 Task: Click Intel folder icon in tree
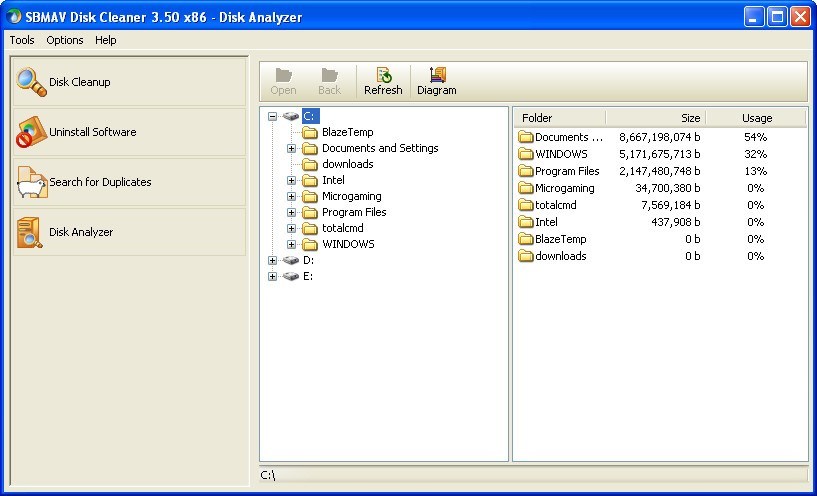[310, 180]
